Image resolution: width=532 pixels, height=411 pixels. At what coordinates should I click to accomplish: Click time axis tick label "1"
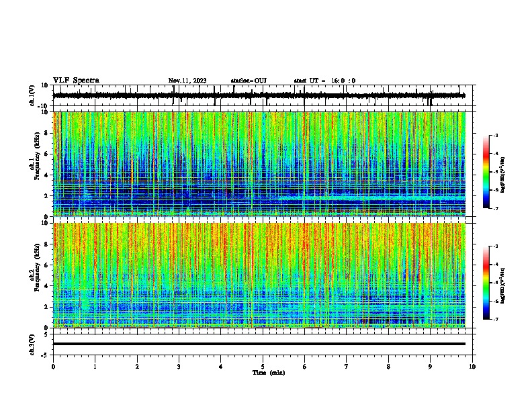coord(95,367)
